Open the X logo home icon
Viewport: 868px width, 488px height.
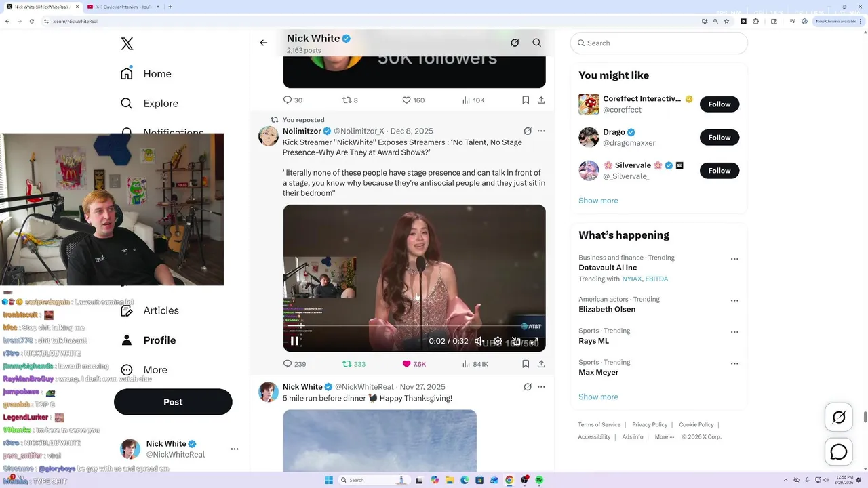[127, 44]
